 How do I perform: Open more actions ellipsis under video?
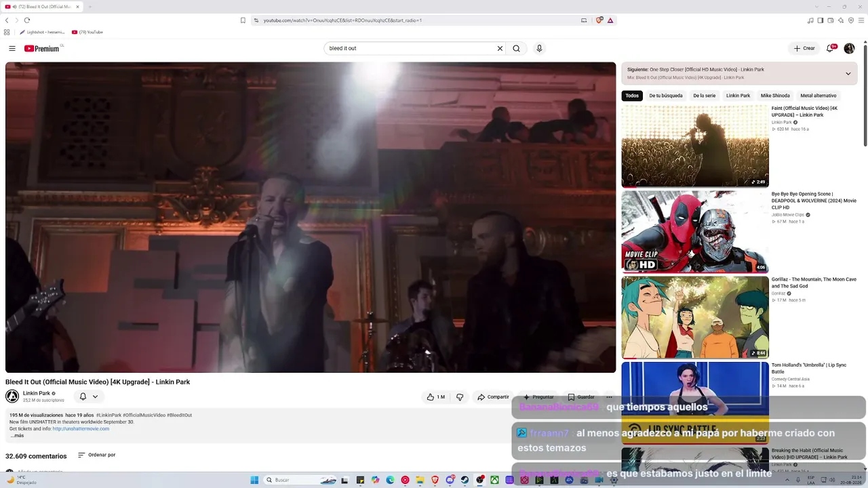pyautogui.click(x=609, y=396)
